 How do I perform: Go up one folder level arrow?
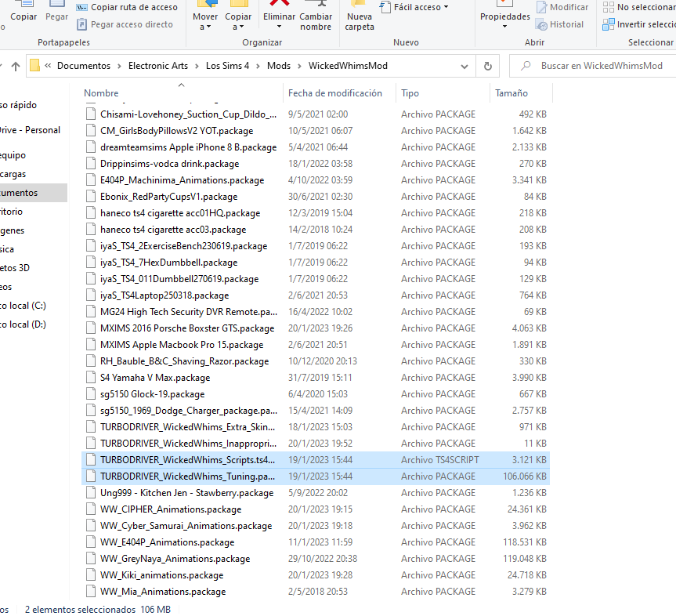tap(16, 66)
